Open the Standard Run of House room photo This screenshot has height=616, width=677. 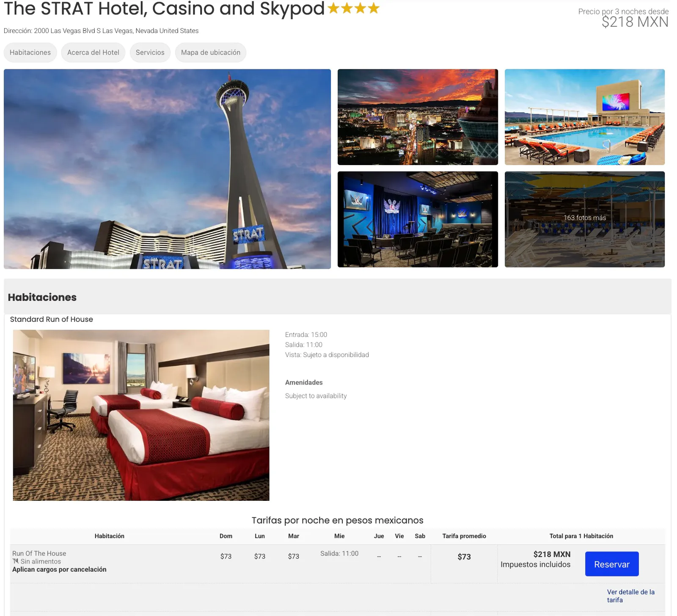point(141,415)
